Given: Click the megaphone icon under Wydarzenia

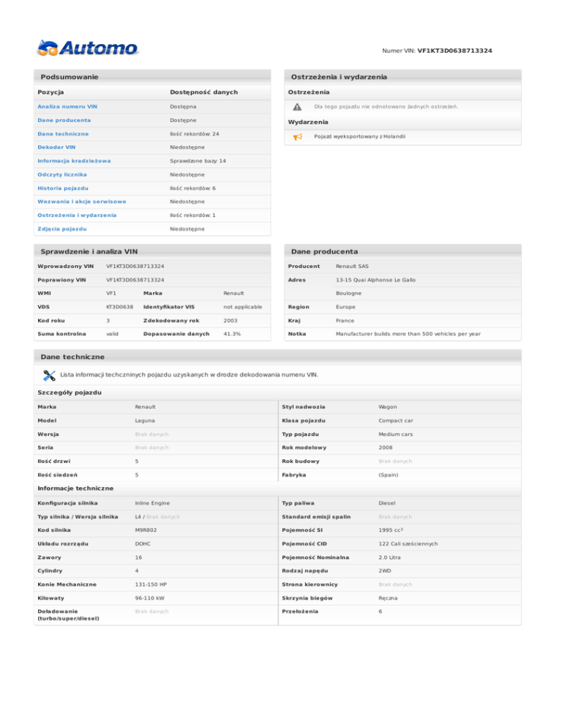Looking at the screenshot, I should (x=297, y=137).
